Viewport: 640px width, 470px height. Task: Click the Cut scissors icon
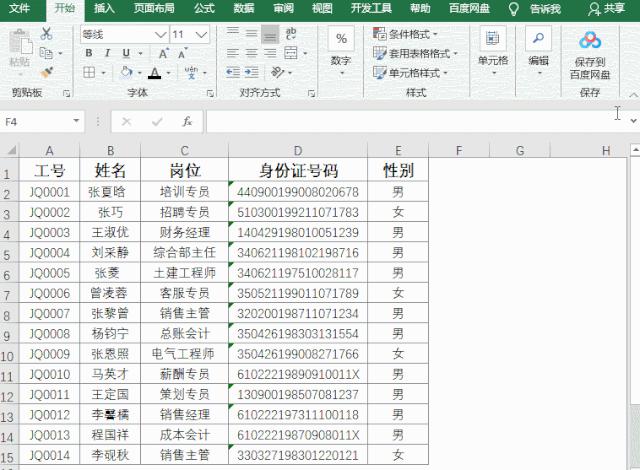pyautogui.click(x=46, y=33)
